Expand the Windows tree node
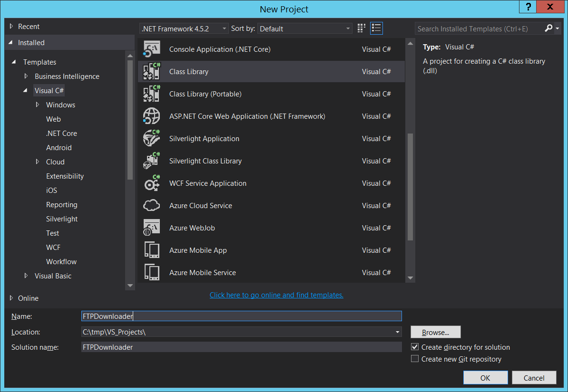Image resolution: width=568 pixels, height=392 pixels. point(37,105)
